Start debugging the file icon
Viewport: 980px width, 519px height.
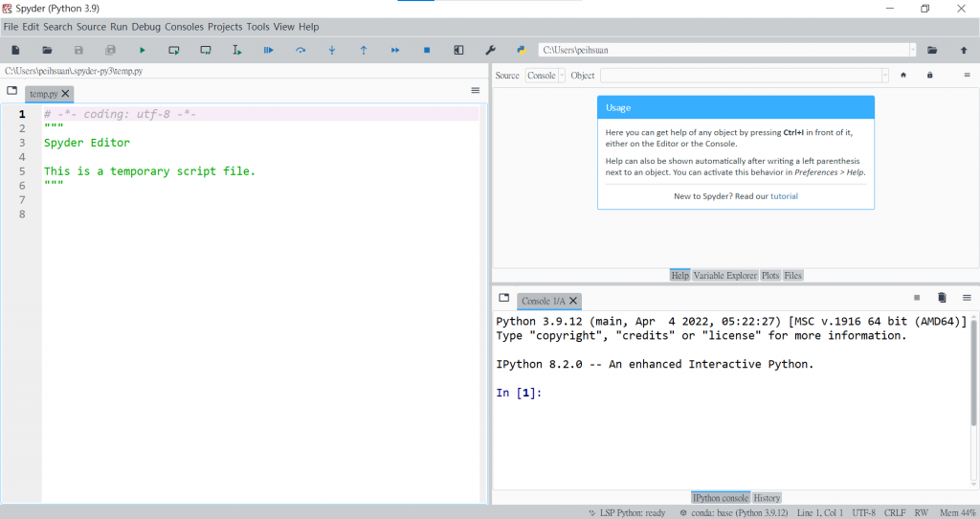click(x=269, y=50)
